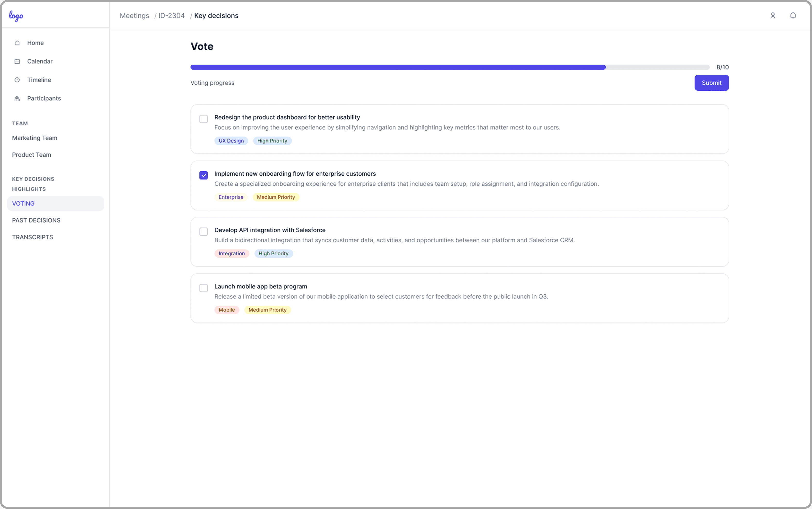Image resolution: width=812 pixels, height=509 pixels.
Task: Go to Meetings breadcrumb link
Action: click(134, 15)
